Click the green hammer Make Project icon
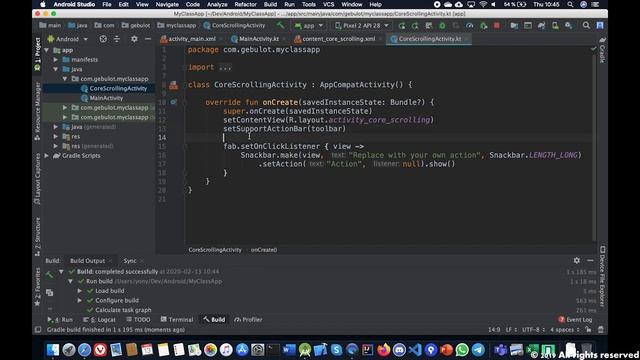This screenshot has width=640, height=360. [280, 25]
